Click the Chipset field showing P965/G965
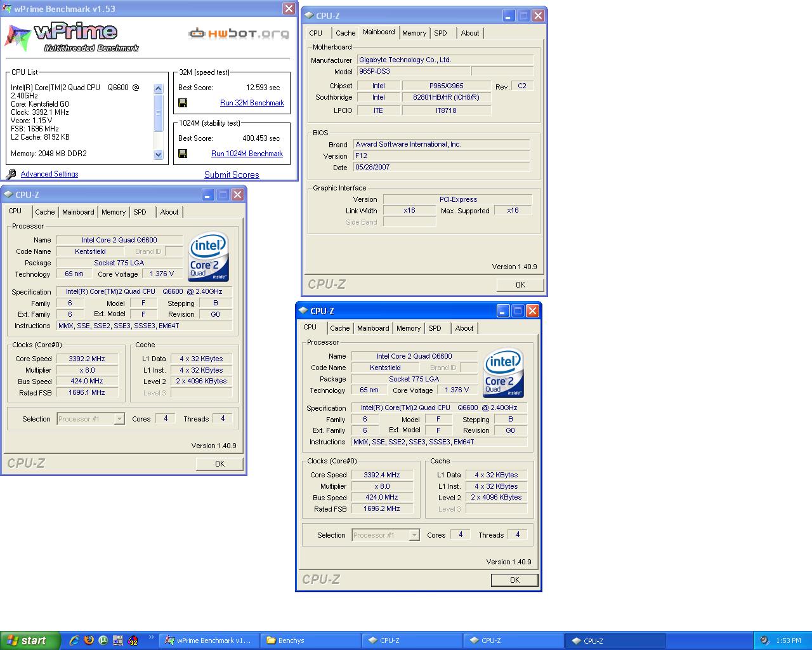Viewport: 812px width, 650px height. [x=447, y=86]
